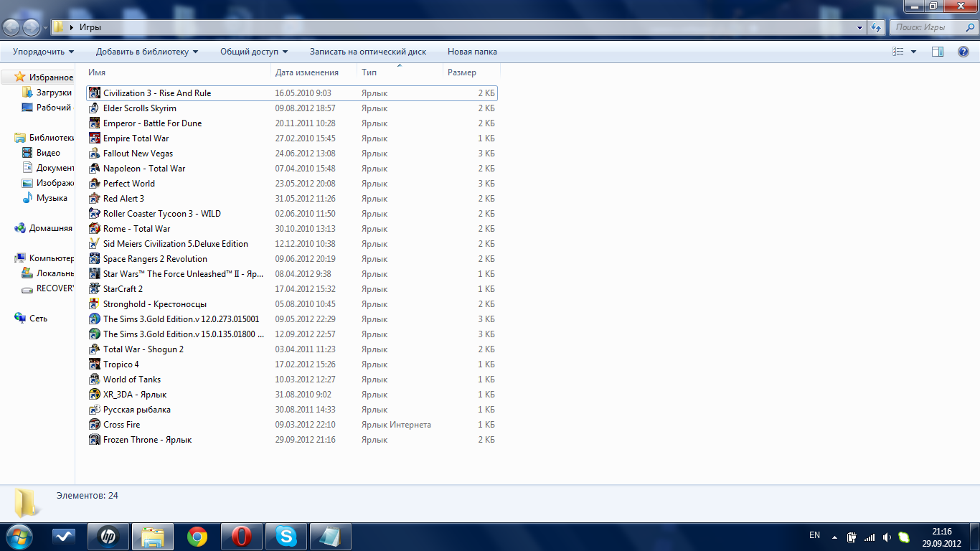Select Домашняя группа in navigation pane

pyautogui.click(x=43, y=228)
